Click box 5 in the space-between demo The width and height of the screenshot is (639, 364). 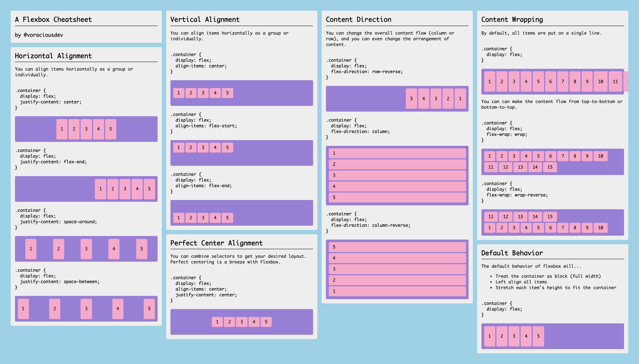tap(149, 309)
